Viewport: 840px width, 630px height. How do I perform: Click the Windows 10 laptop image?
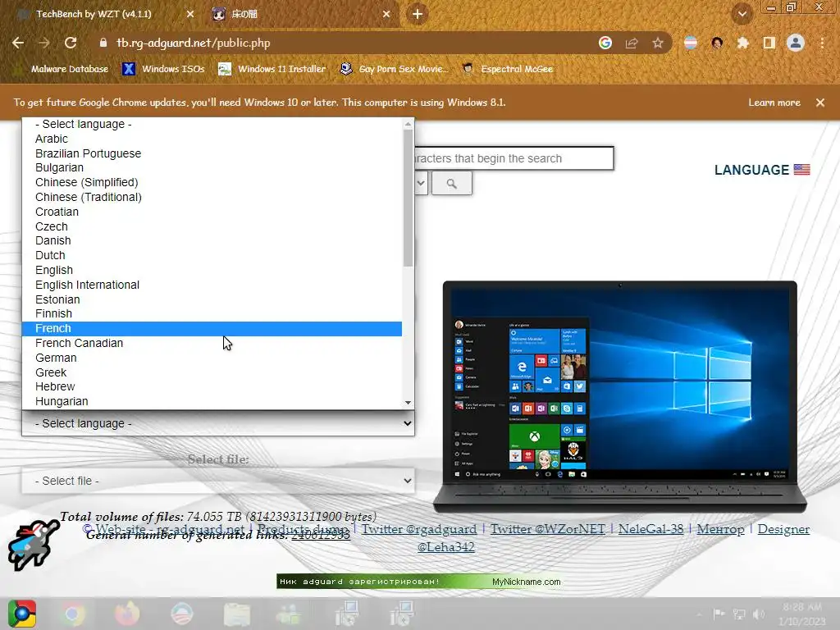pos(620,396)
